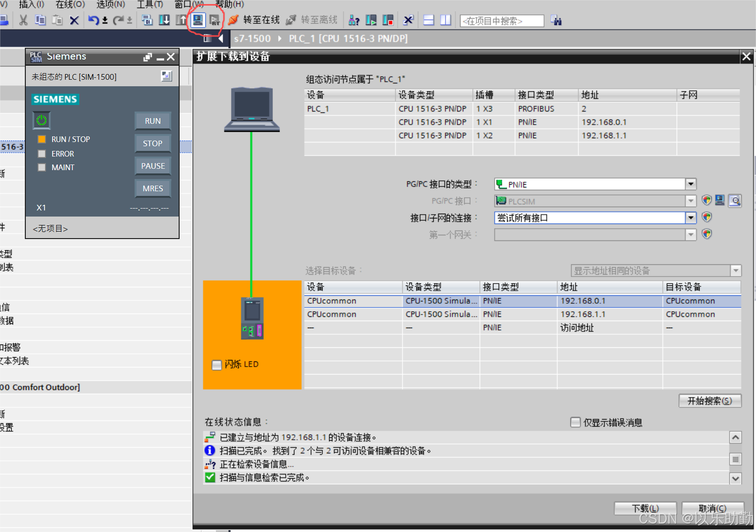Open the PG/PC 接口的类型 dropdown
Image resolution: width=756 pixels, height=532 pixels.
[x=690, y=184]
